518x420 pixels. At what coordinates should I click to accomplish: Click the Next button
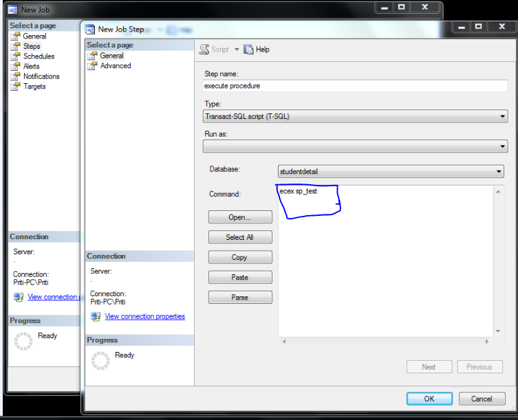click(429, 367)
